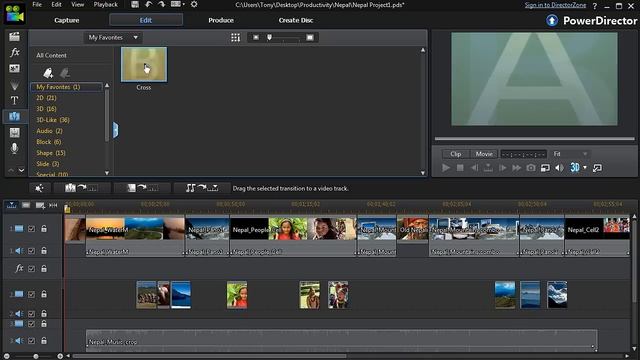Select Movie preview mode button

(484, 154)
